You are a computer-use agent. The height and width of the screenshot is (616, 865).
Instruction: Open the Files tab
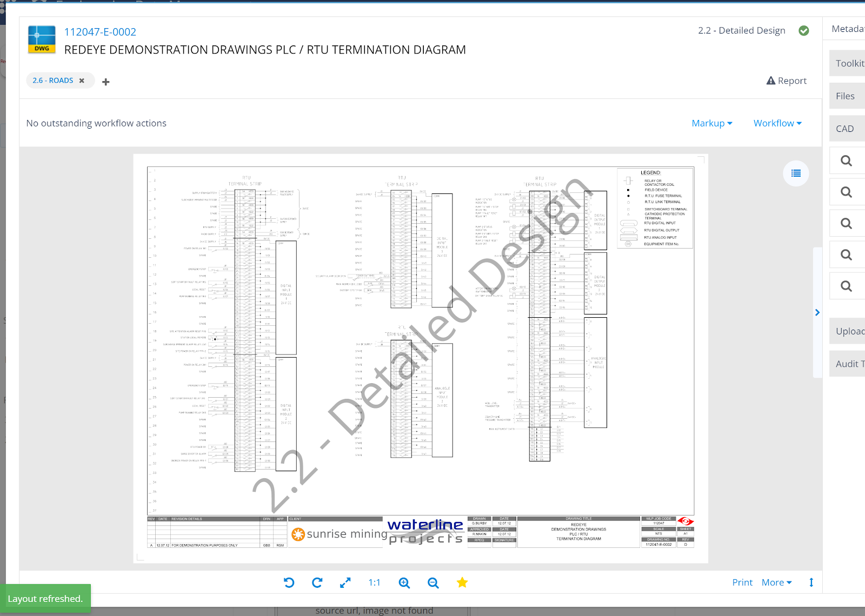point(846,96)
